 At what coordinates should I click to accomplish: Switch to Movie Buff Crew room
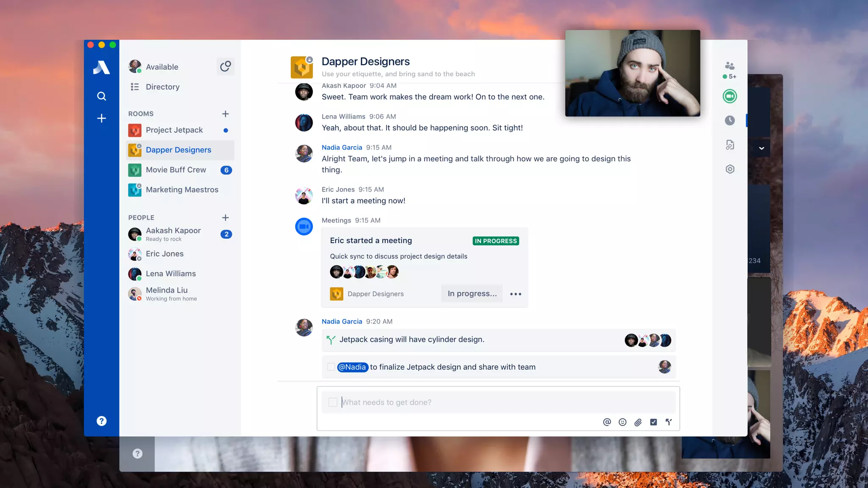point(176,170)
